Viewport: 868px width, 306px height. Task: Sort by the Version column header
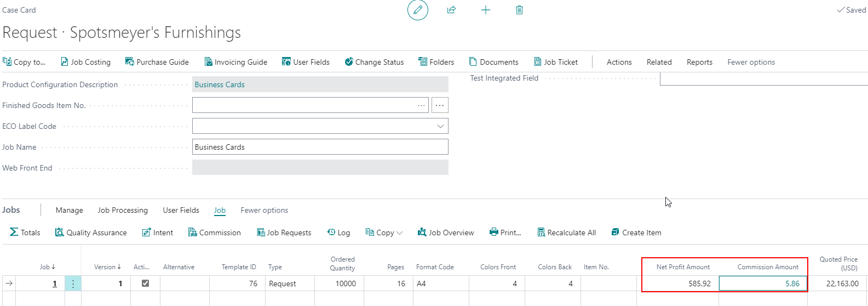pos(108,267)
